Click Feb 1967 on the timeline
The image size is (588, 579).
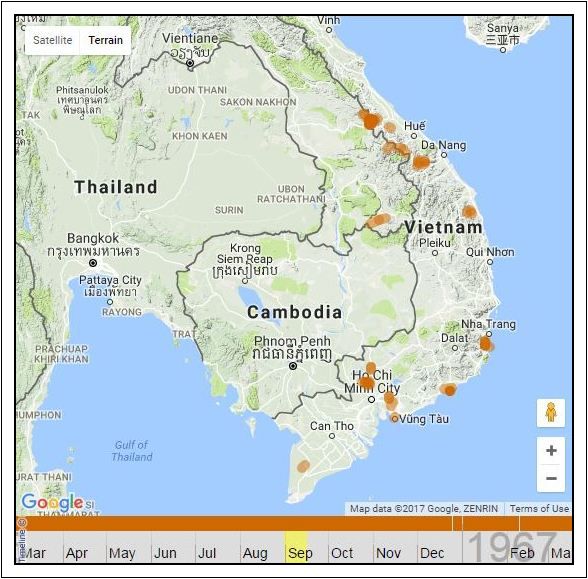[x=522, y=553]
